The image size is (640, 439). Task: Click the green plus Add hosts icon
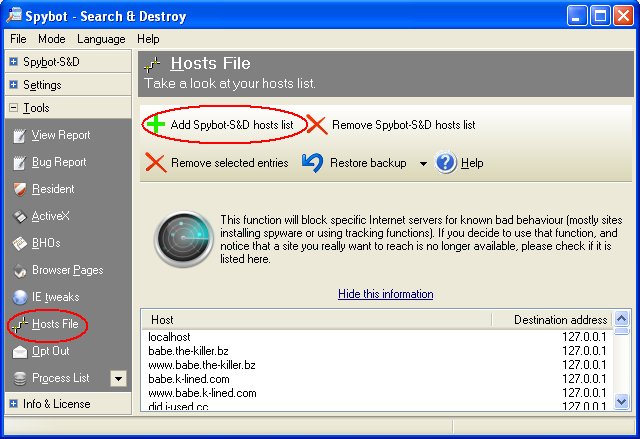[156, 124]
